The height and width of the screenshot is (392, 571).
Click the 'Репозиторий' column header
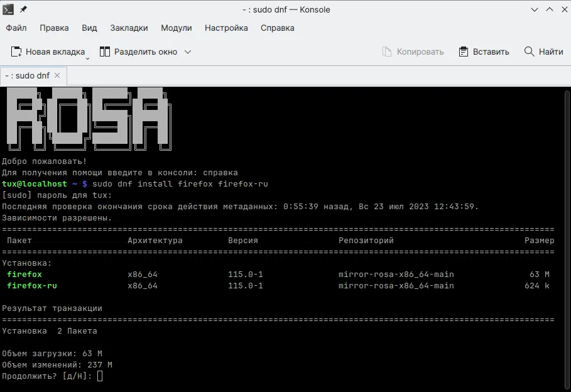pyautogui.click(x=366, y=241)
